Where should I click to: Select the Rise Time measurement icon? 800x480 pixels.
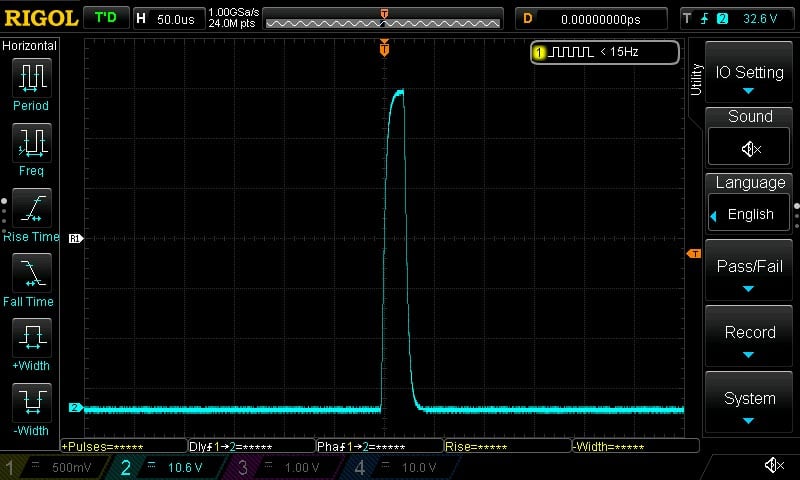(x=32, y=208)
